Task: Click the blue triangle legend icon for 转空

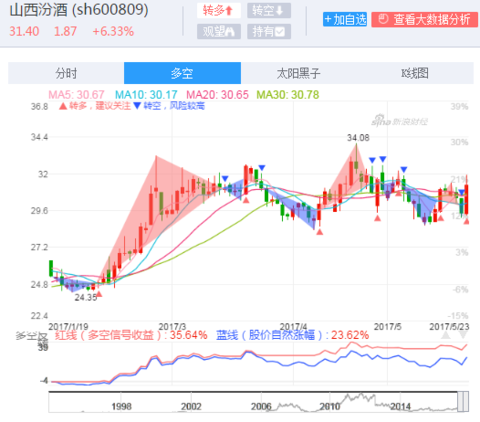Action: (x=137, y=106)
